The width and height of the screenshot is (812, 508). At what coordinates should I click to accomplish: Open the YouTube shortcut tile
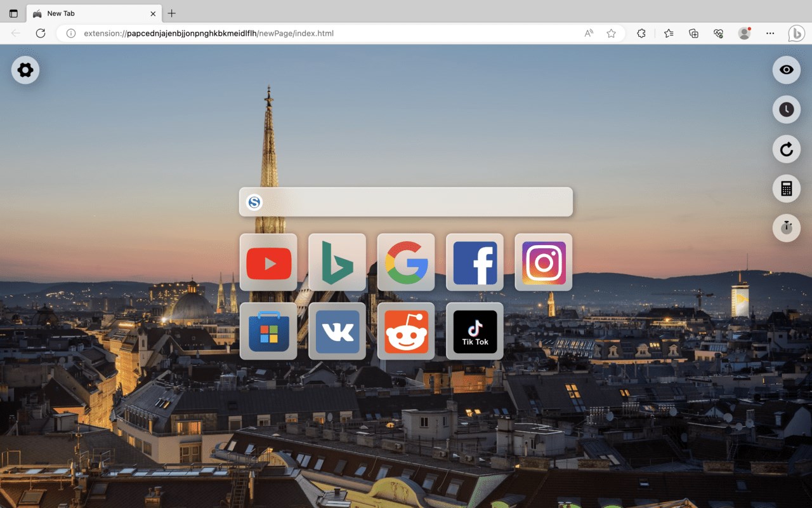click(x=268, y=262)
